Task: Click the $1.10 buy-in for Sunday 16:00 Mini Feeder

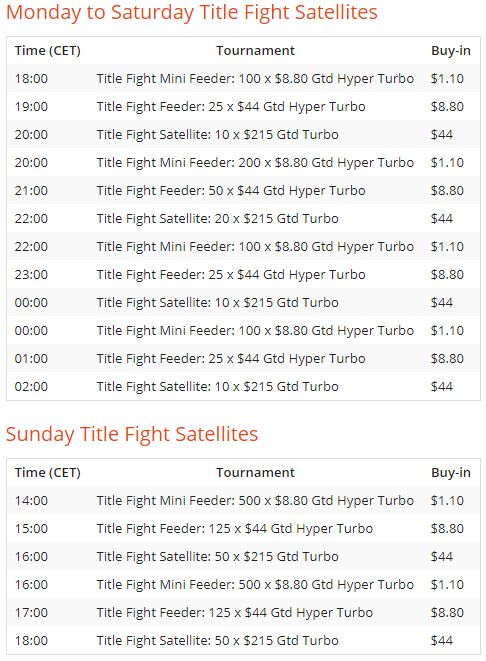Action: (447, 585)
